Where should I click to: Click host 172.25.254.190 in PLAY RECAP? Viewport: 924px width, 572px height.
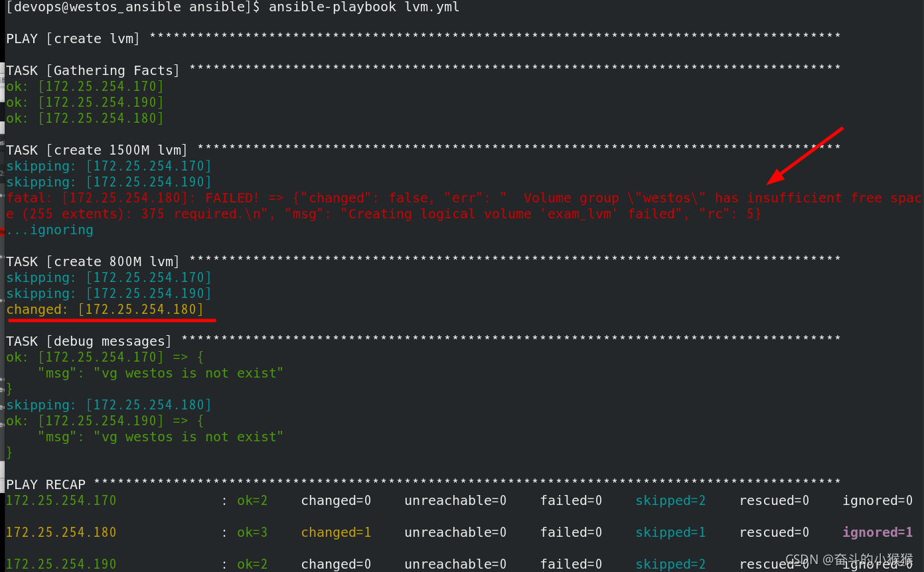(61, 564)
